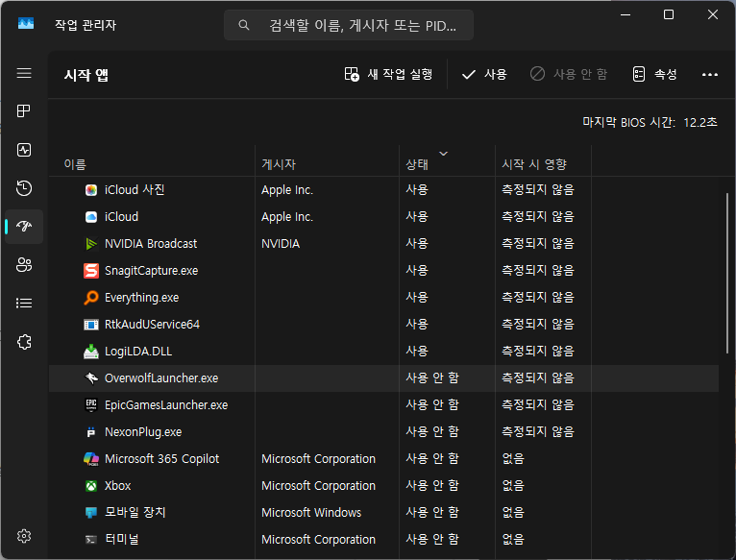The height and width of the screenshot is (560, 736).
Task: Click the Xbox app icon
Action: pyautogui.click(x=91, y=486)
